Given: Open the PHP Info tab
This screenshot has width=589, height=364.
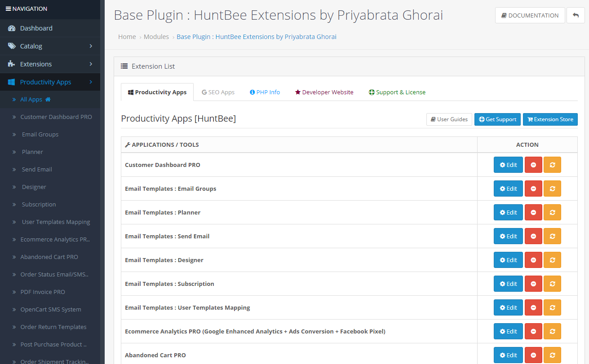Looking at the screenshot, I should point(265,92).
